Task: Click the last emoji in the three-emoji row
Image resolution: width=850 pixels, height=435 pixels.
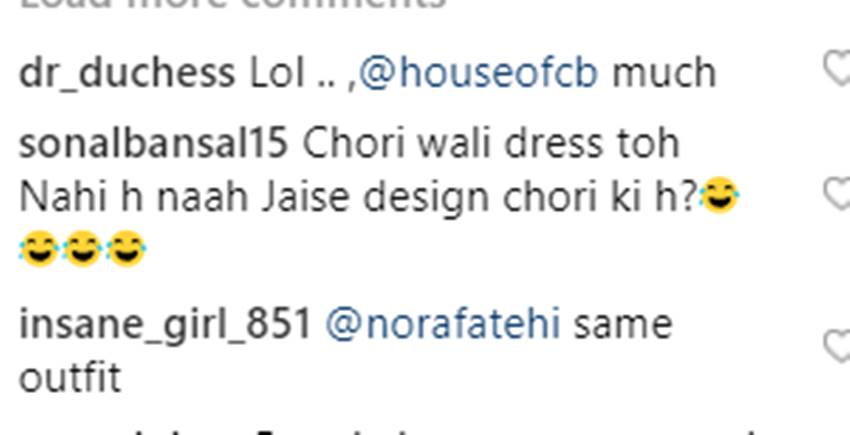Action: pyautogui.click(x=126, y=249)
